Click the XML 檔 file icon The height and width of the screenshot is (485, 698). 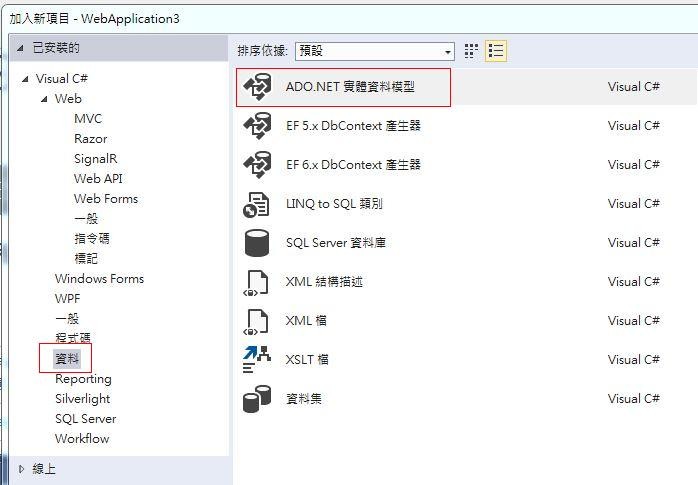click(256, 322)
